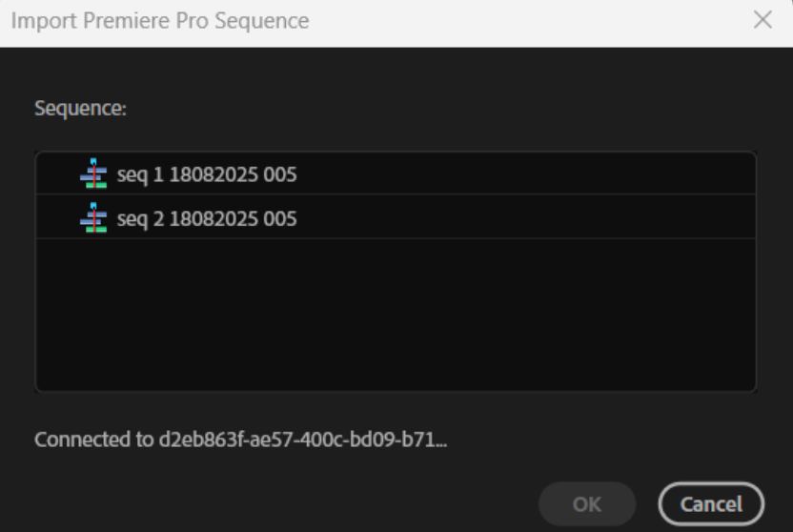Dismiss dialog using the Cancel button
Viewport: 793px width, 532px height.
pos(711,504)
